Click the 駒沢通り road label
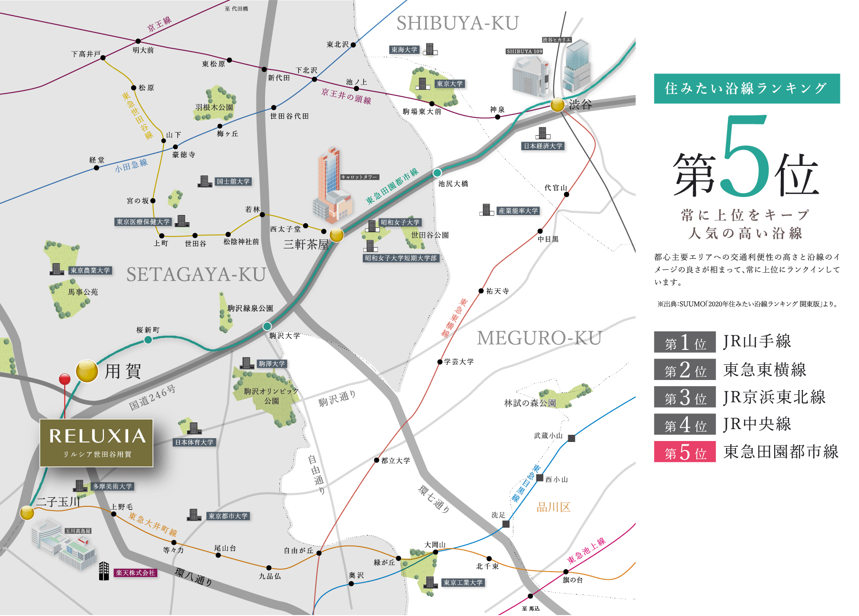 coord(337,399)
